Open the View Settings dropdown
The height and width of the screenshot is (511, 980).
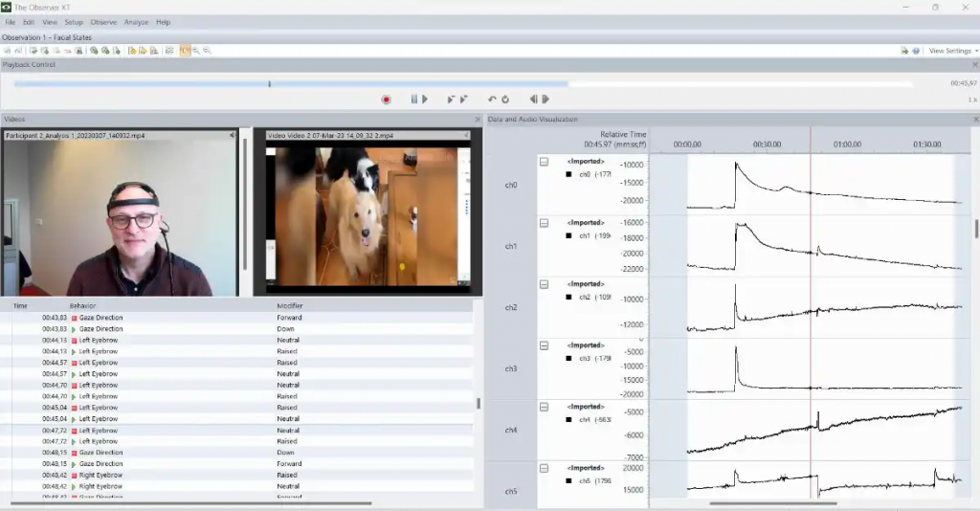[953, 51]
